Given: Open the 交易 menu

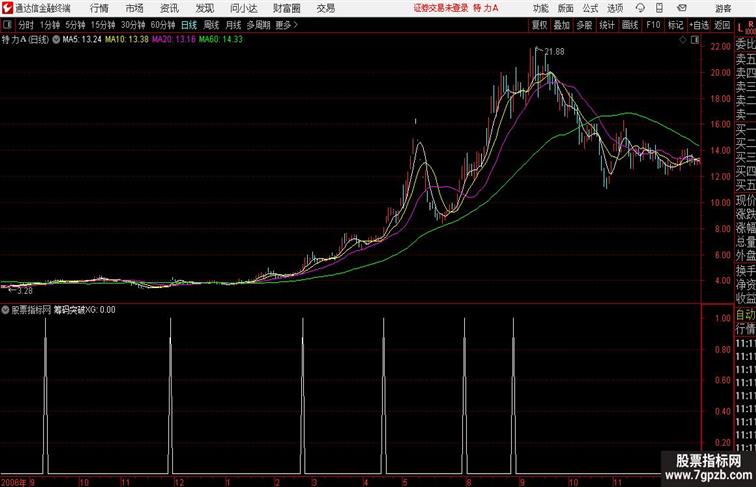Looking at the screenshot, I should click(x=326, y=8).
